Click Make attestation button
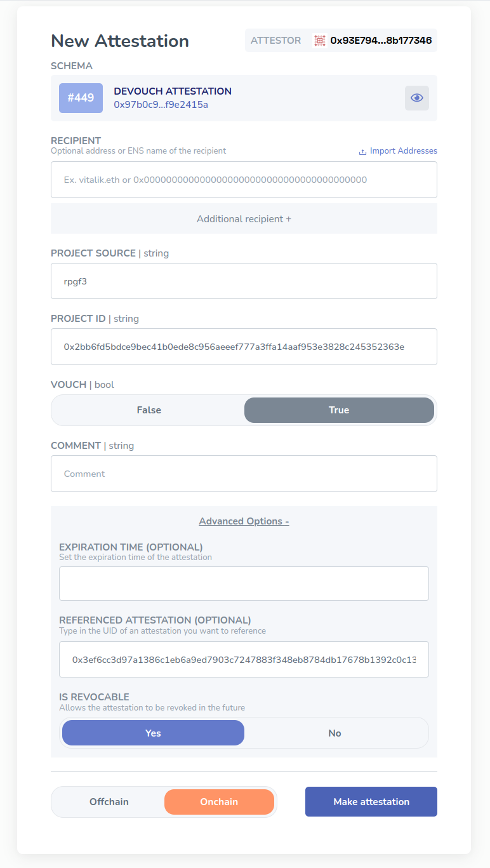The height and width of the screenshot is (868, 490). (x=371, y=802)
